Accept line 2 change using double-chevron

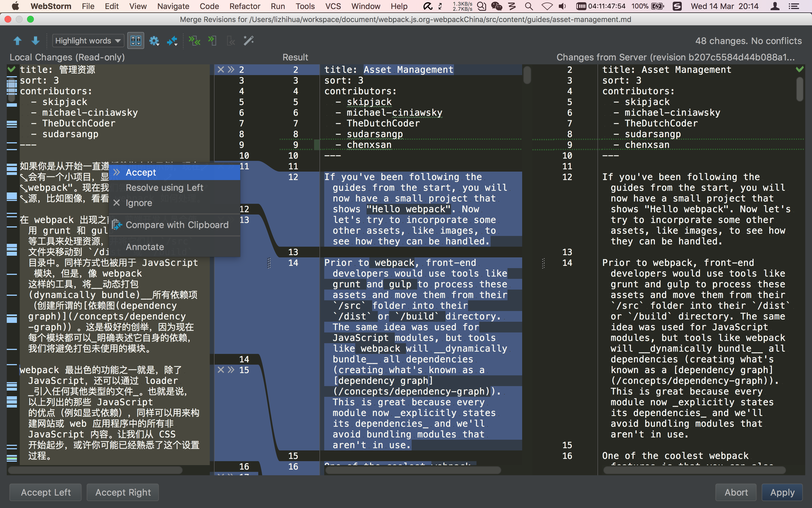231,69
